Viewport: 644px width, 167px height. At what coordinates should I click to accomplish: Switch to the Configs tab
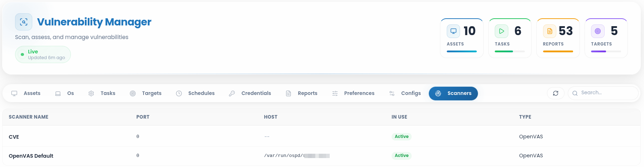point(405,93)
